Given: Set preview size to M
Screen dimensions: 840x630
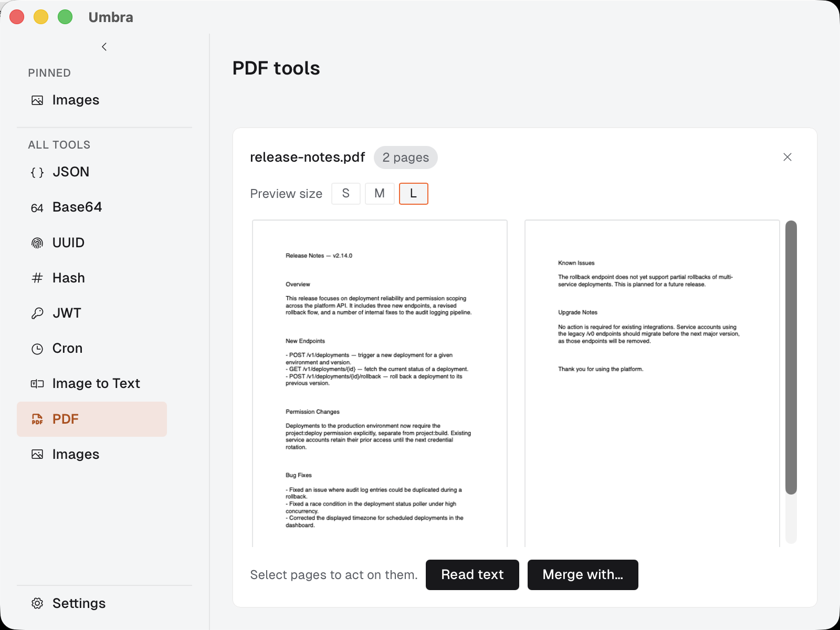Looking at the screenshot, I should (380, 194).
